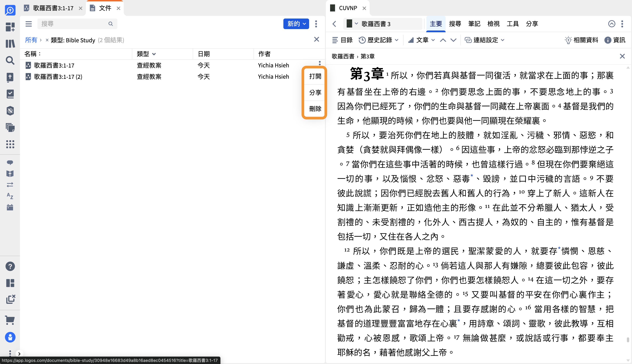
Task: Close the 歌羅西書3:1-17 tab
Action: 80,8
